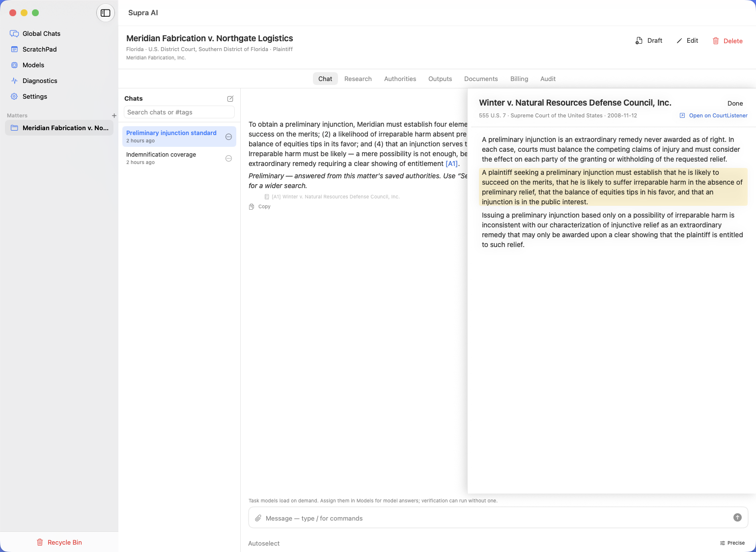The width and height of the screenshot is (756, 552).
Task: Toggle the sidebar panel icon
Action: pyautogui.click(x=106, y=13)
